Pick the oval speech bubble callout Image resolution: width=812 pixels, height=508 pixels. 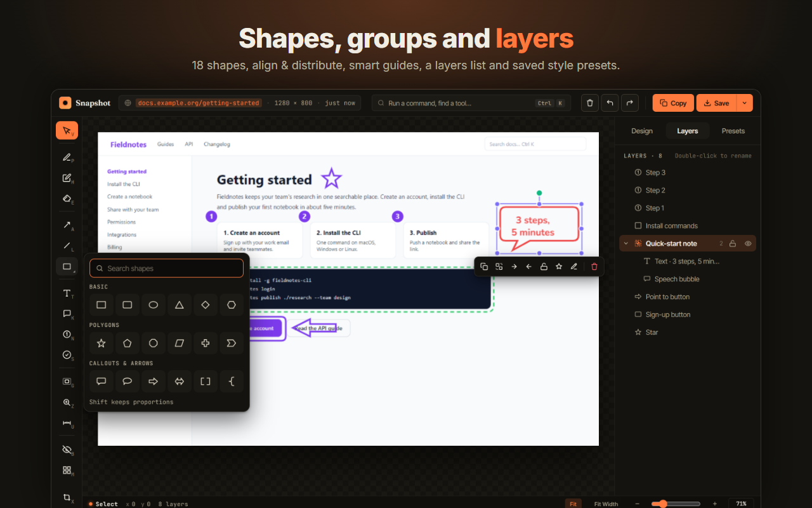128,381
